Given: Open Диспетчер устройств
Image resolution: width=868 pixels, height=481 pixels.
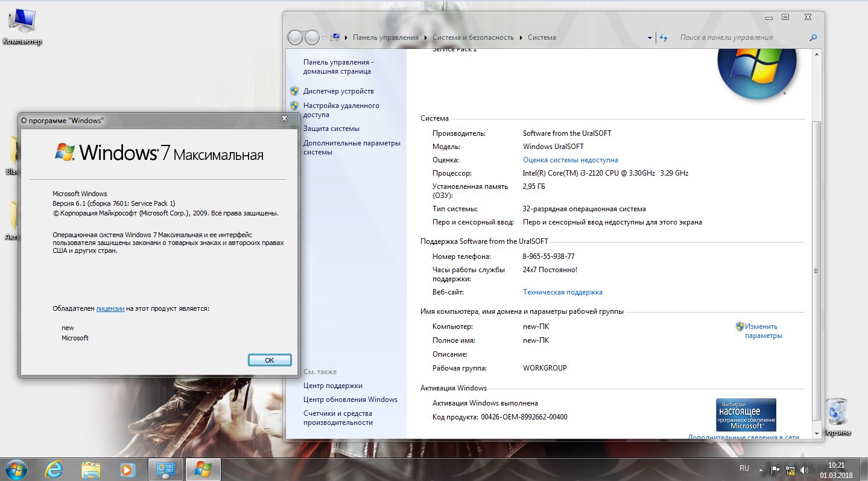Looking at the screenshot, I should 338,91.
